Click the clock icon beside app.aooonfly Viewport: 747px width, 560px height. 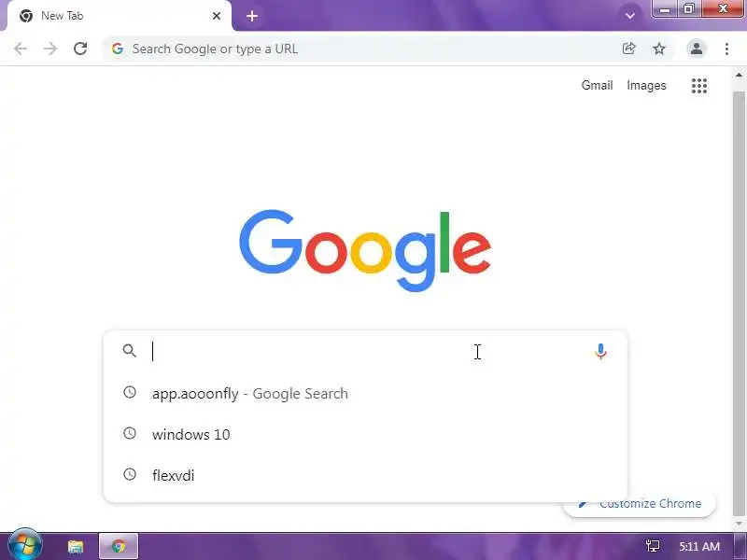tap(130, 392)
